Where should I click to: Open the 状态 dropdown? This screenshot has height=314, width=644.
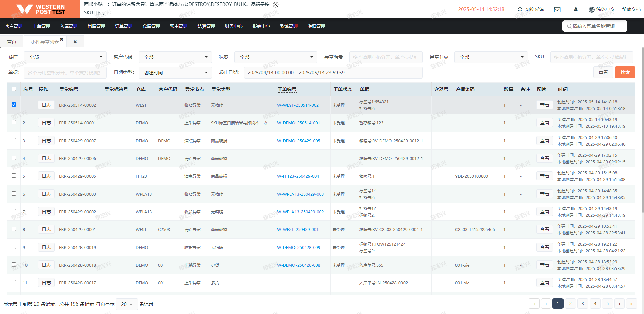[x=276, y=57]
